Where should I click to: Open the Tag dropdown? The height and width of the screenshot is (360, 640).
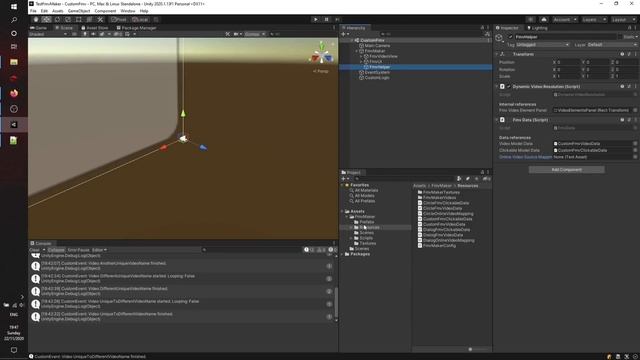coord(542,44)
